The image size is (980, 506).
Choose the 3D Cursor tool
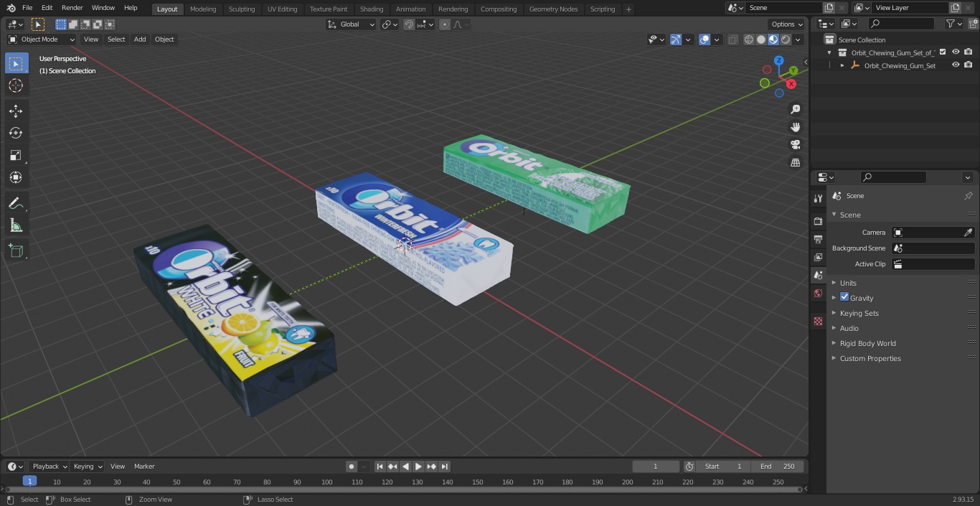(x=17, y=85)
